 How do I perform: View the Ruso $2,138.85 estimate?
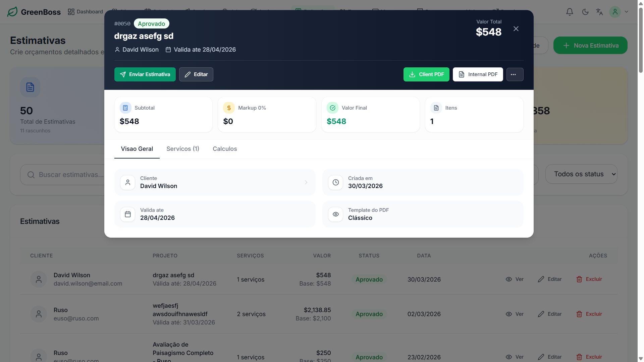(515, 314)
